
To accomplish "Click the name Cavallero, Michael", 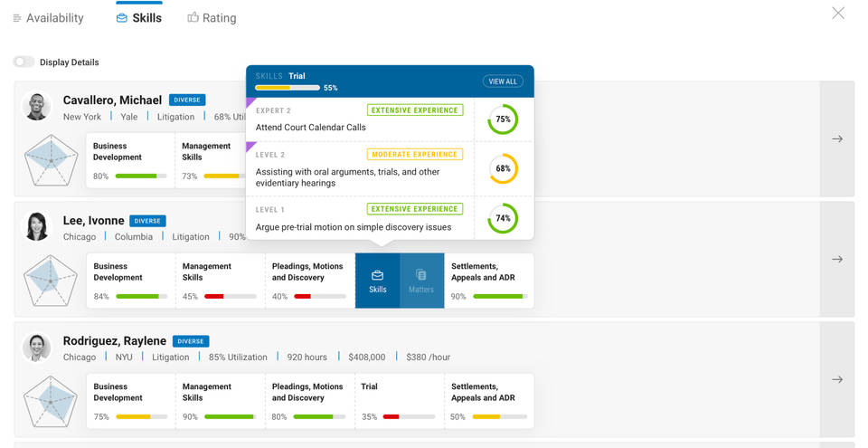I will point(112,100).
